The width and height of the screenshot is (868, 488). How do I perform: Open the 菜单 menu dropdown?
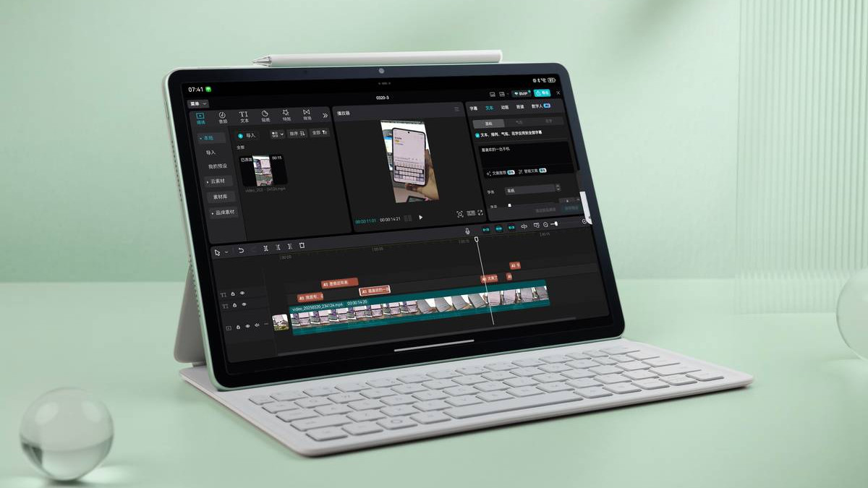(198, 103)
